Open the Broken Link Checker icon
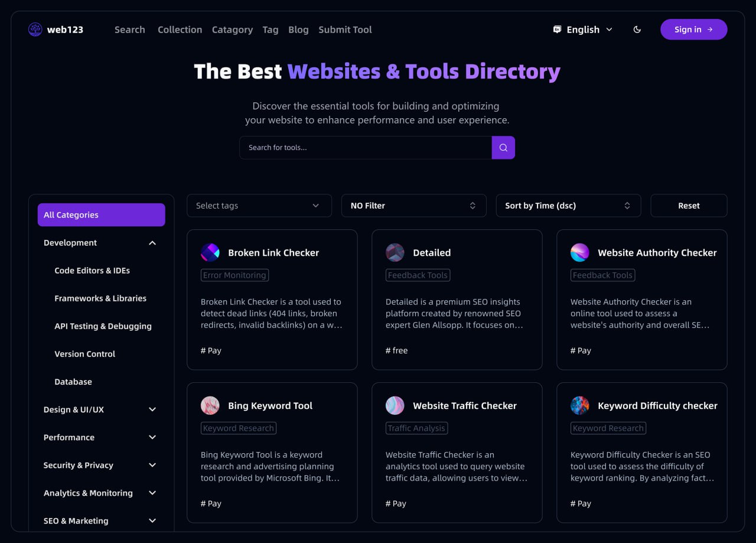This screenshot has height=543, width=756. (210, 253)
